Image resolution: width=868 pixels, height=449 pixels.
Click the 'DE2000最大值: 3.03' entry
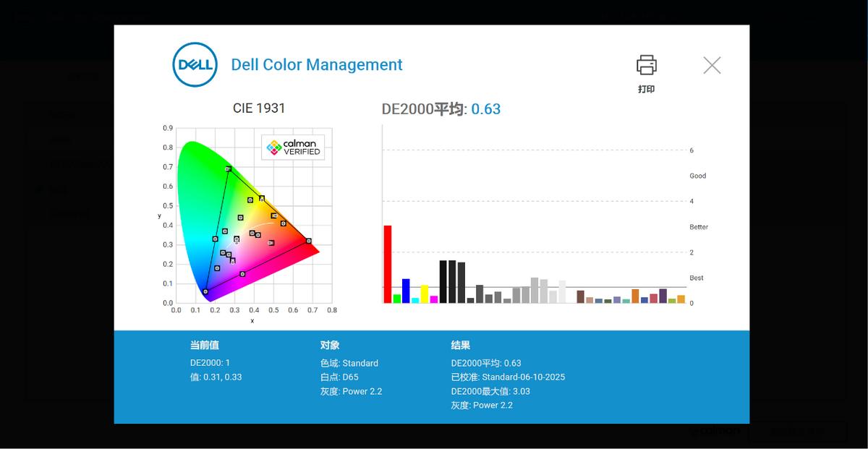pos(490,391)
